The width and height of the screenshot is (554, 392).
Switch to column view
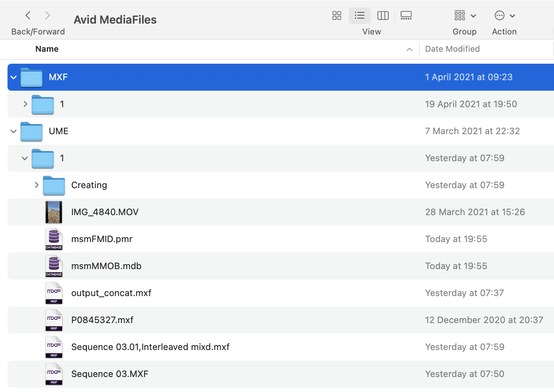[383, 15]
